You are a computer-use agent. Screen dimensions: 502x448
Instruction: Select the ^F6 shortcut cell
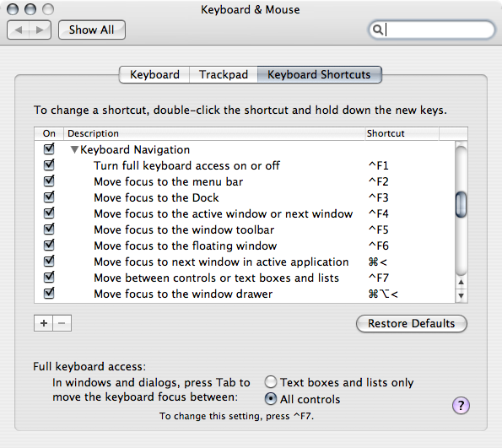click(378, 246)
